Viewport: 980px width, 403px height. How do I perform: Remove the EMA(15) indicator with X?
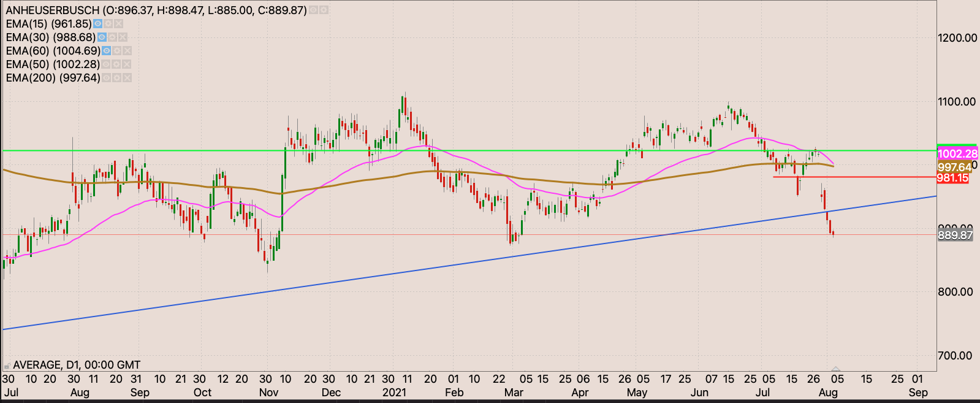click(x=119, y=24)
